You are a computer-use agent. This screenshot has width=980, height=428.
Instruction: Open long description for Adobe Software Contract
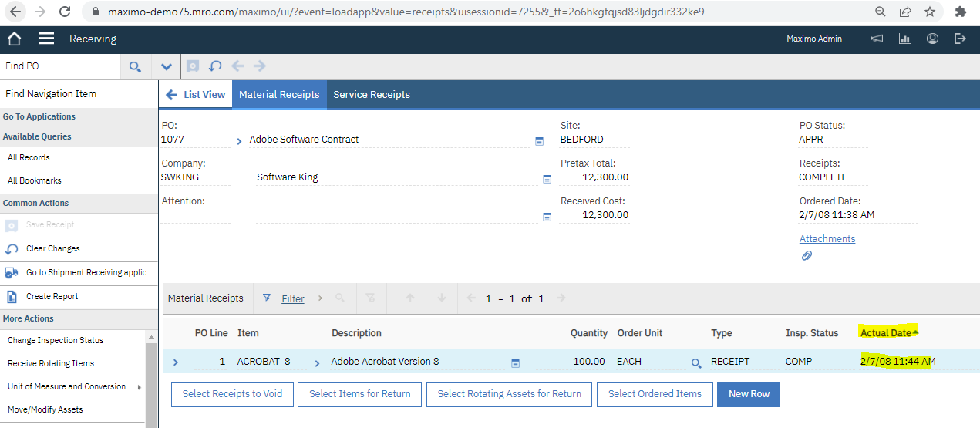[540, 141]
